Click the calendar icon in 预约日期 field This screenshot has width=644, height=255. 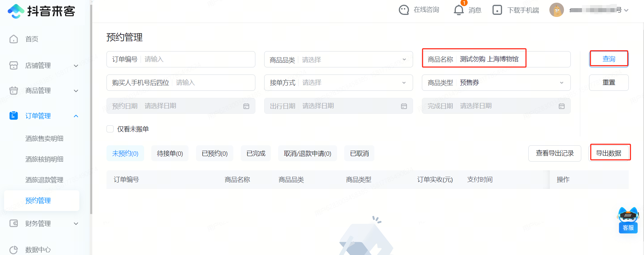click(246, 106)
